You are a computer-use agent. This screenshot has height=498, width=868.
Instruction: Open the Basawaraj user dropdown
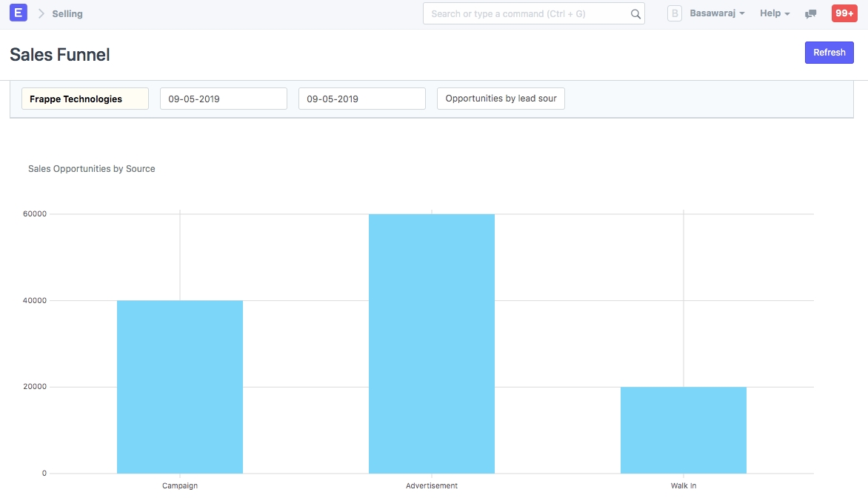[x=717, y=13]
